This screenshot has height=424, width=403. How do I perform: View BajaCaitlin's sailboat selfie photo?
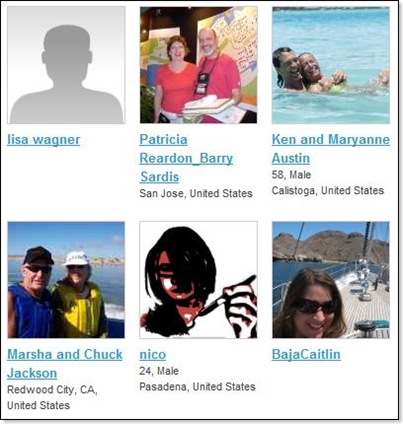pos(331,280)
